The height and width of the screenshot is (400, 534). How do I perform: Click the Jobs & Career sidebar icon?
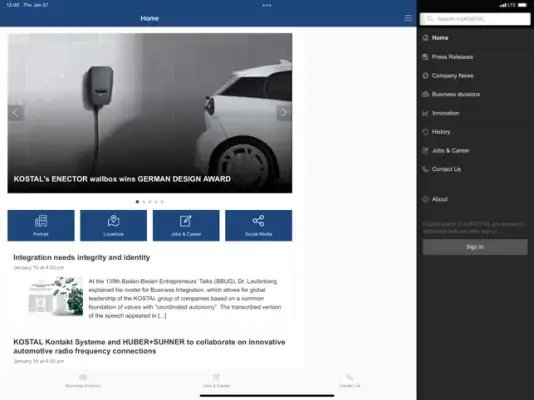pos(425,150)
